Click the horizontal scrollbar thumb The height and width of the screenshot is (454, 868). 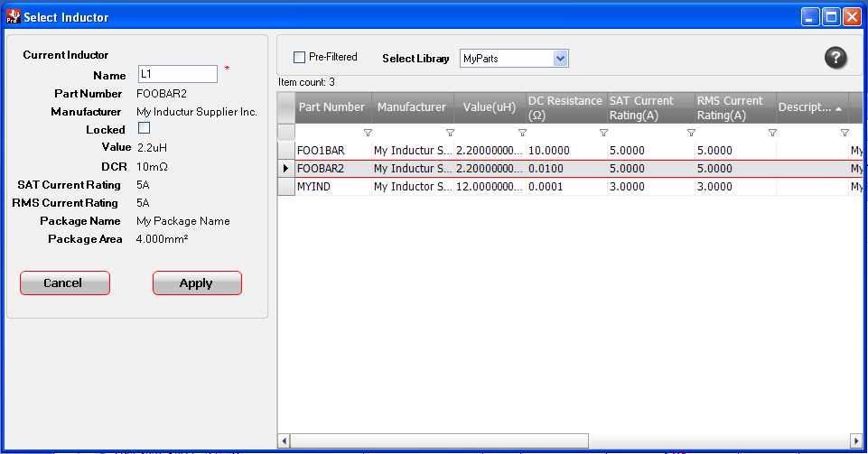(440, 440)
